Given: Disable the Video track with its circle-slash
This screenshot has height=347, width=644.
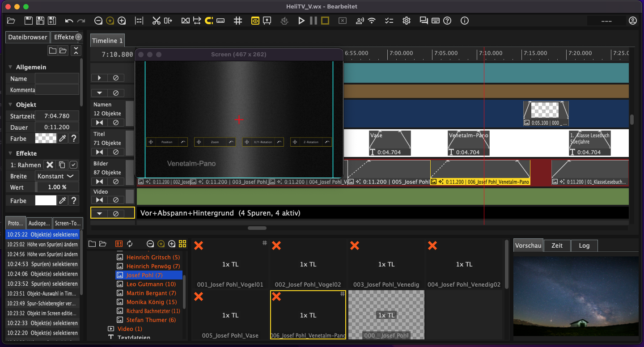Looking at the screenshot, I should pos(116,200).
